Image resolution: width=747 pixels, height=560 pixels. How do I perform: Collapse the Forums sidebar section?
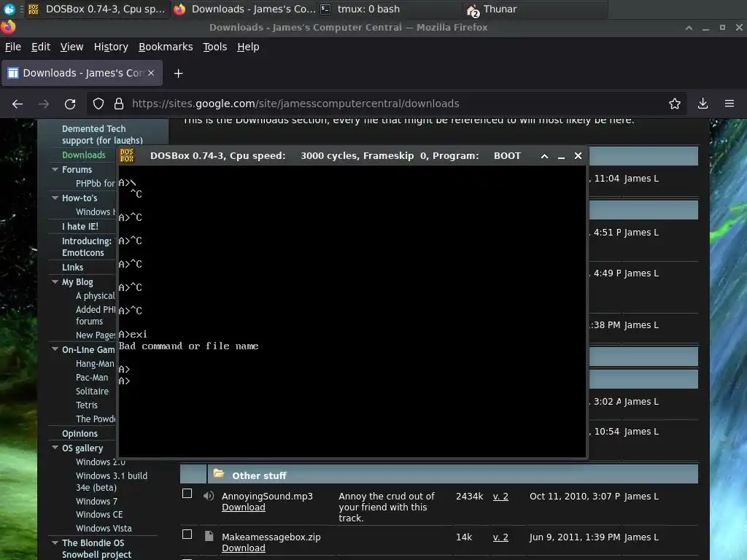point(55,169)
